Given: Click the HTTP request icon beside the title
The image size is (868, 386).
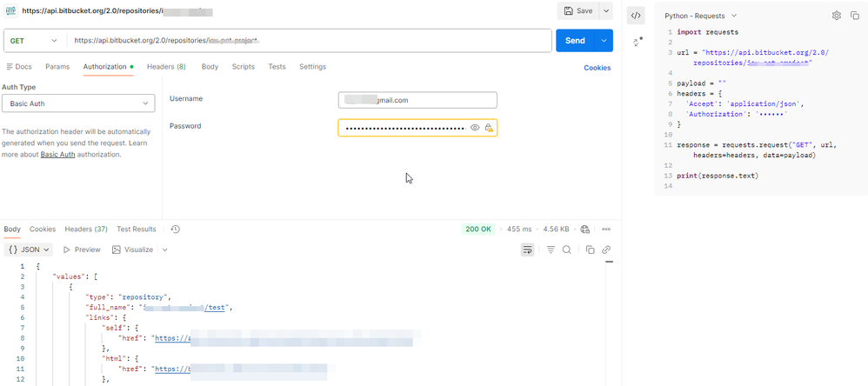Looking at the screenshot, I should coord(10,10).
